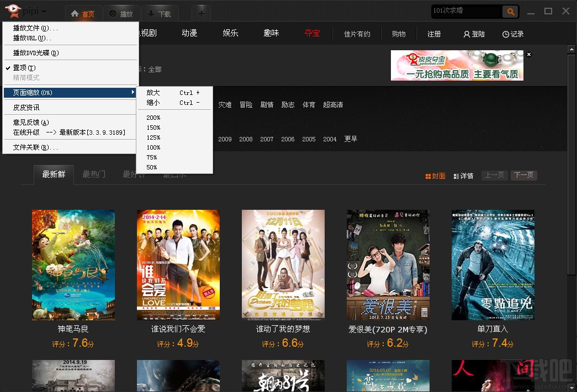577x392 pixels.
Task: Focus the search box showing 101次求婚
Action: (x=467, y=11)
